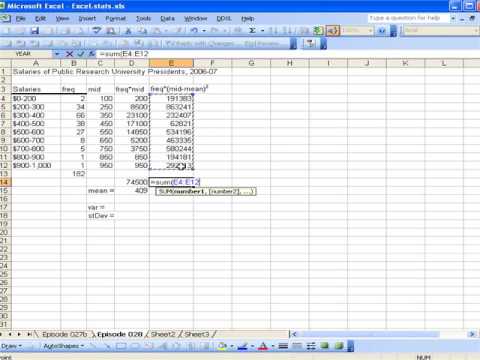The width and height of the screenshot is (480, 360).
Task: Click the Research icon next to Spelling
Action: pyautogui.click(x=111, y=31)
